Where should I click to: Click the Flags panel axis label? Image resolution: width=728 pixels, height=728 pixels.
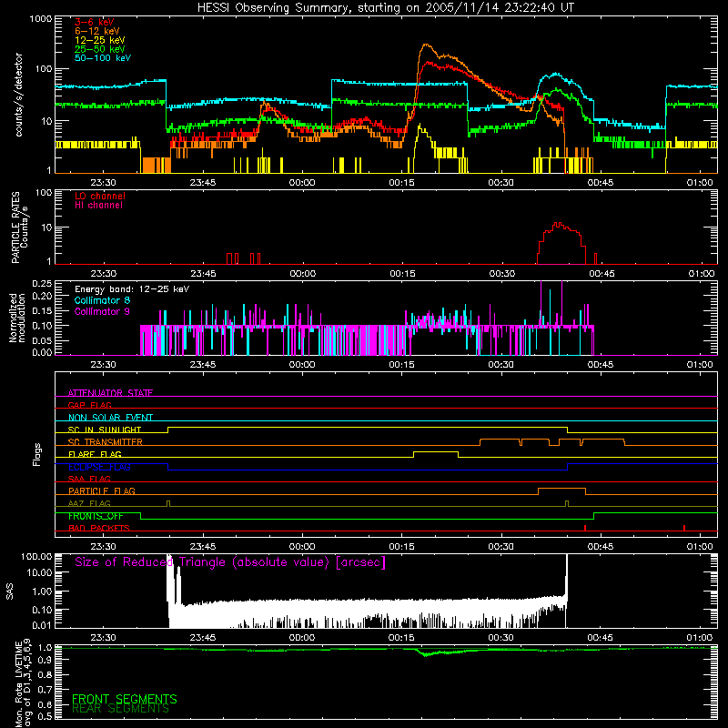click(x=37, y=454)
